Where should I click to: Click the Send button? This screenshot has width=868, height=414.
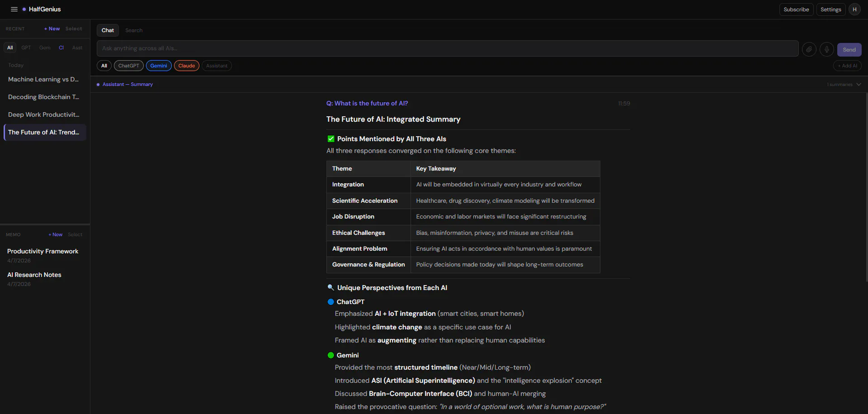tap(849, 50)
